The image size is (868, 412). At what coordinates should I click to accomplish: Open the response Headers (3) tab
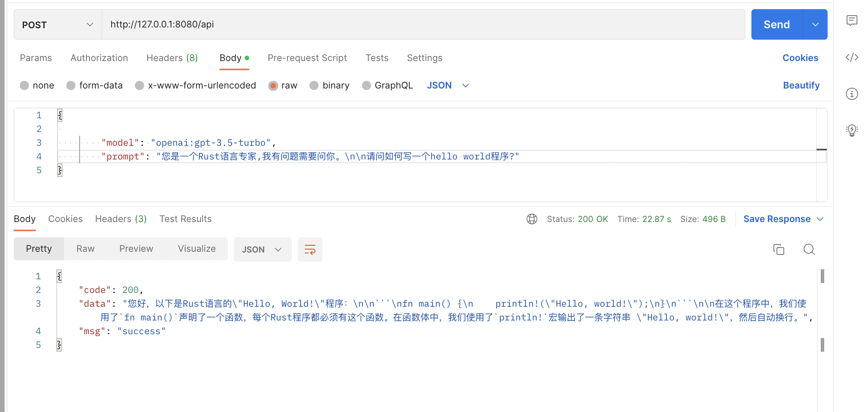pos(121,219)
